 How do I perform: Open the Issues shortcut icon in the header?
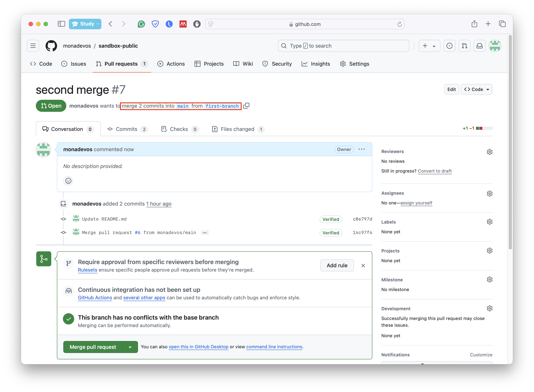[x=450, y=46]
